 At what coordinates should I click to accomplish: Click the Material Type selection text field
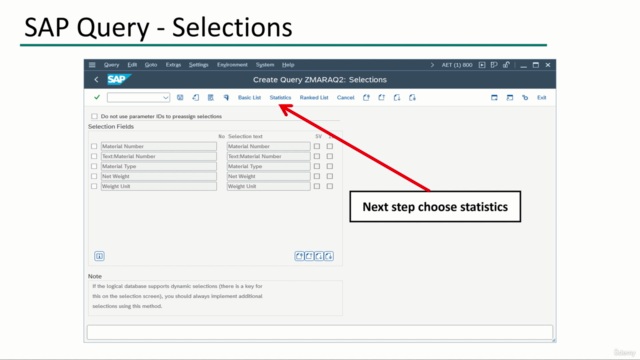[x=269, y=166]
